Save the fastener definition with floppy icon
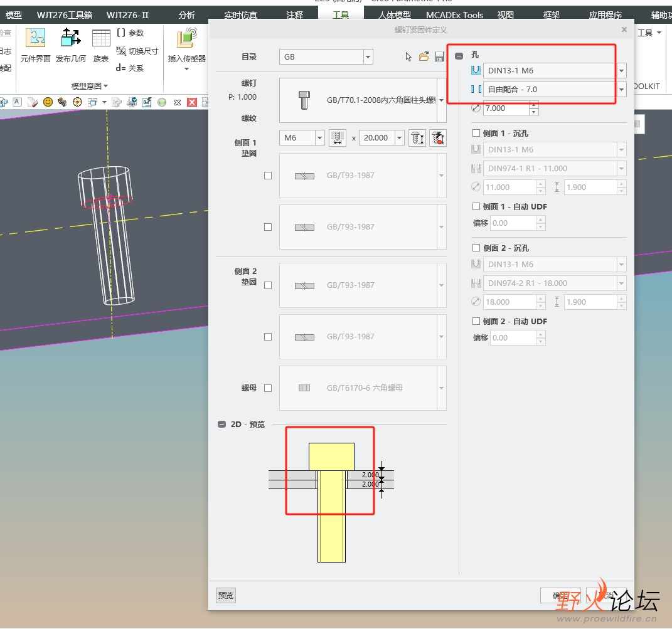 (439, 56)
